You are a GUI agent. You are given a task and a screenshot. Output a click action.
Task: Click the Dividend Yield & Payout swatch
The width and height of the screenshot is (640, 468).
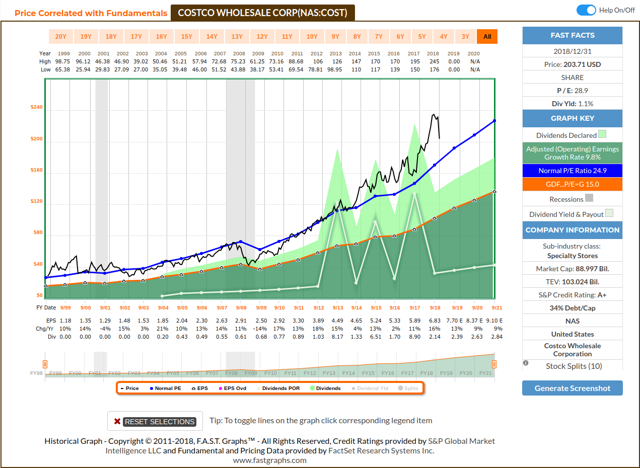[609, 213]
